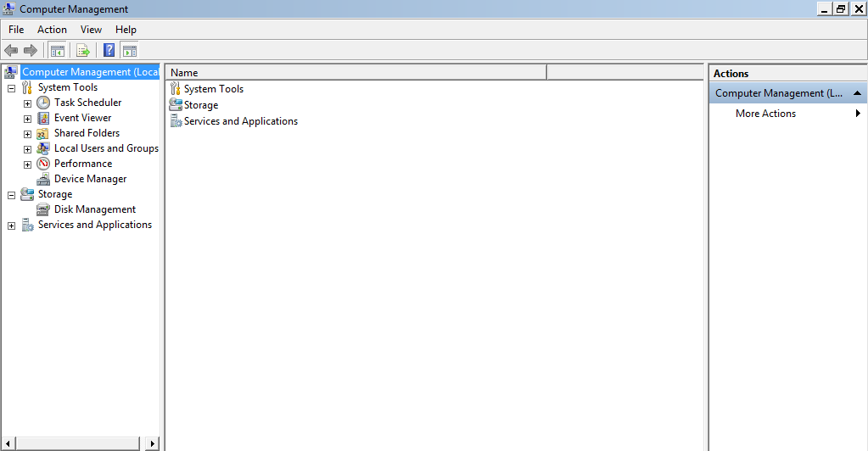Expand the Local Users and Groups node
Viewport: 868px width, 451px height.
point(27,149)
